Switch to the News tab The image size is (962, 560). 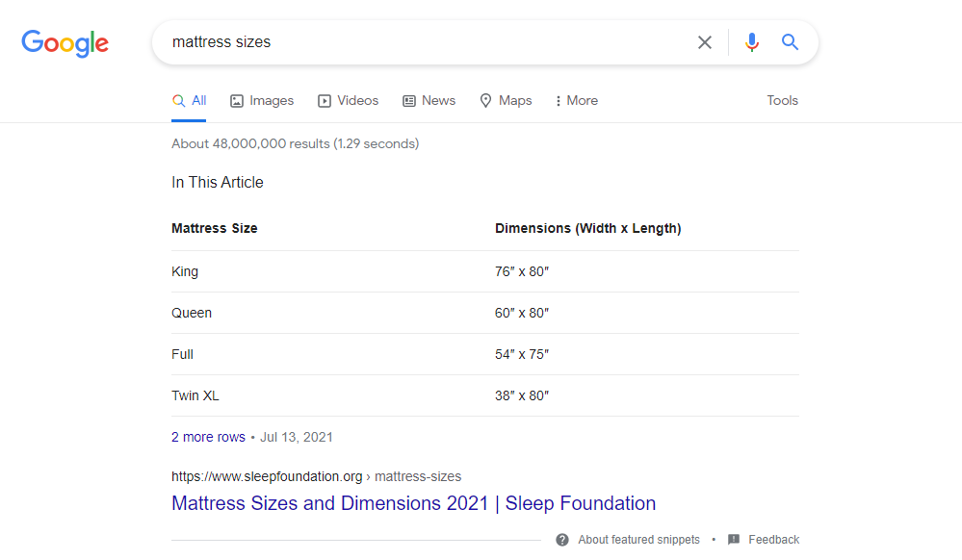438,101
